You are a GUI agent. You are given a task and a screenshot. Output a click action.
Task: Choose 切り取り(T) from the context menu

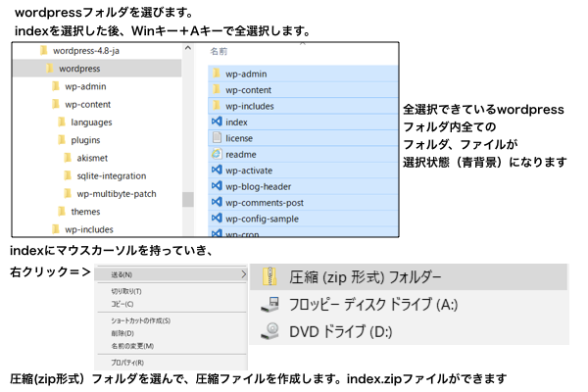click(126, 291)
